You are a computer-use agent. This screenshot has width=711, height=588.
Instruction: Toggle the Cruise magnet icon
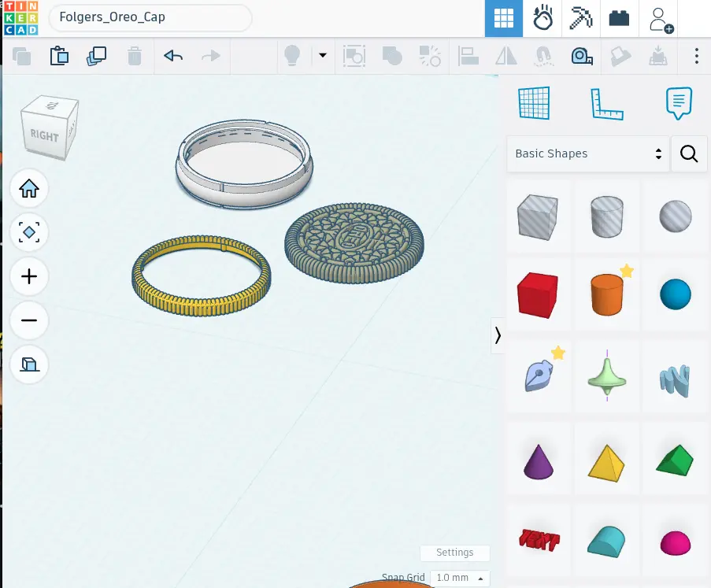pos(543,56)
